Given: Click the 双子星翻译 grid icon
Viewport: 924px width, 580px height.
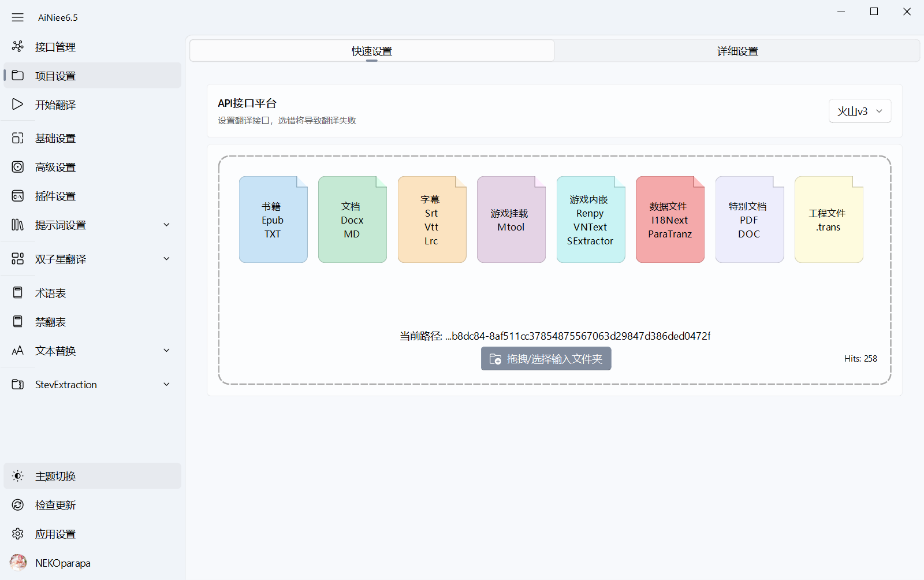Looking at the screenshot, I should pyautogui.click(x=18, y=259).
